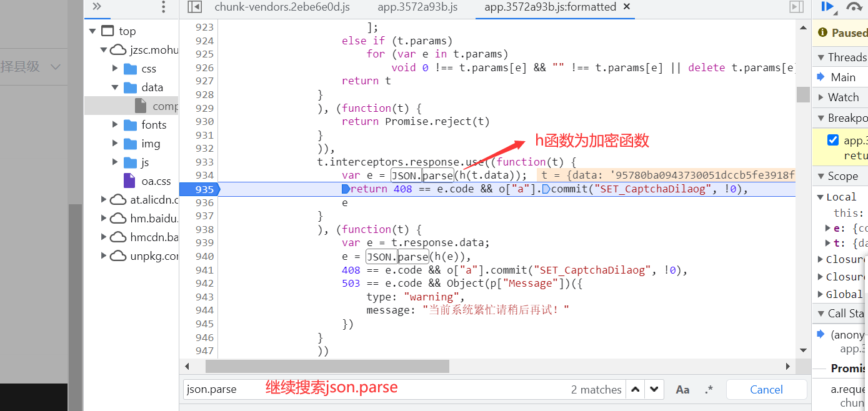Click the Step over next function call icon
The height and width of the screenshot is (411, 868).
(x=854, y=7)
